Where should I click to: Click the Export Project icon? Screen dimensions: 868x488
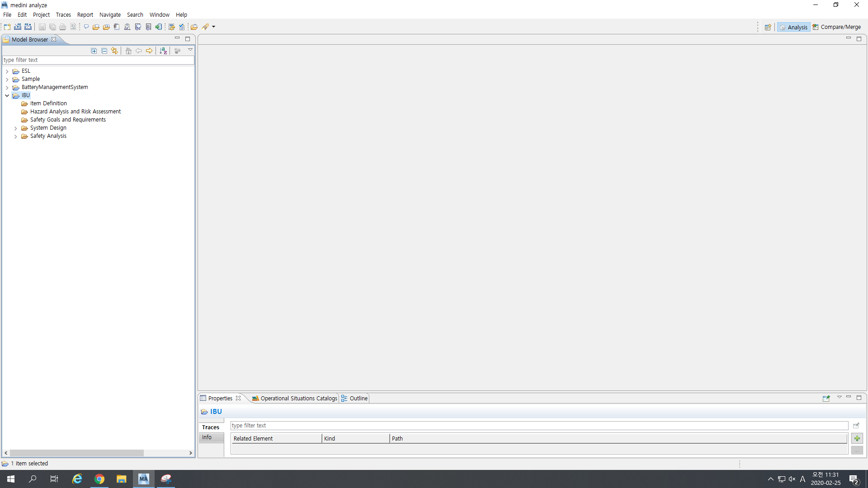click(28, 27)
